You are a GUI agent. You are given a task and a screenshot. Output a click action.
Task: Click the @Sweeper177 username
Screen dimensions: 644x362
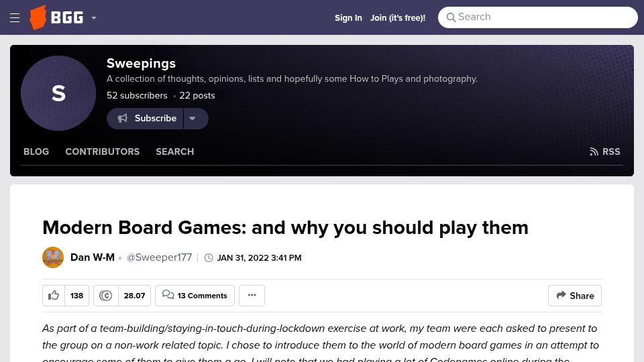159,257
